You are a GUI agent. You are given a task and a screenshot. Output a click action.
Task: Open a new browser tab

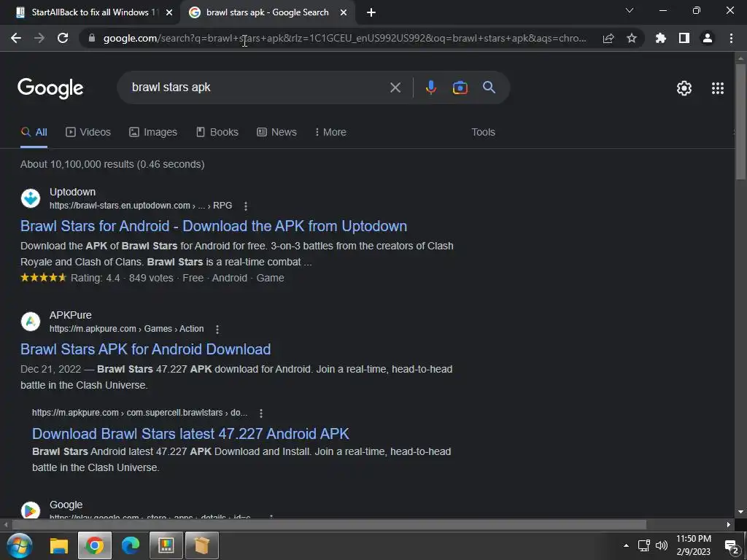371,13
